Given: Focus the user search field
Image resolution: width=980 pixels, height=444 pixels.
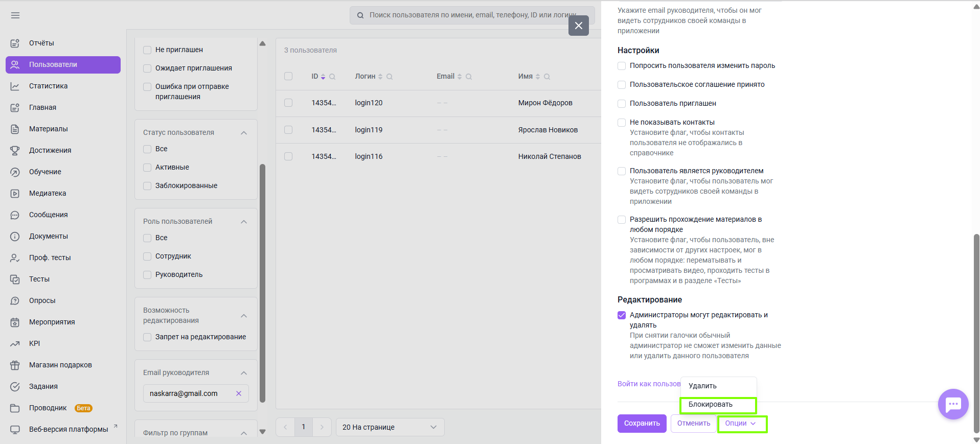Looking at the screenshot, I should tap(472, 15).
